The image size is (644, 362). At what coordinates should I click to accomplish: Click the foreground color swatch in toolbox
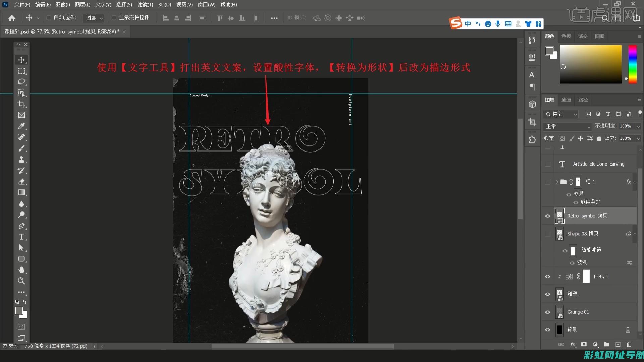[19, 311]
